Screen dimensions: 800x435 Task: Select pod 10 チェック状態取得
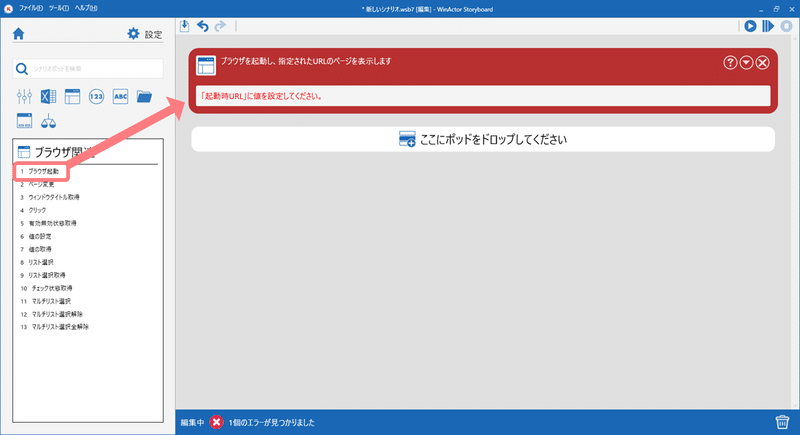[46, 288]
